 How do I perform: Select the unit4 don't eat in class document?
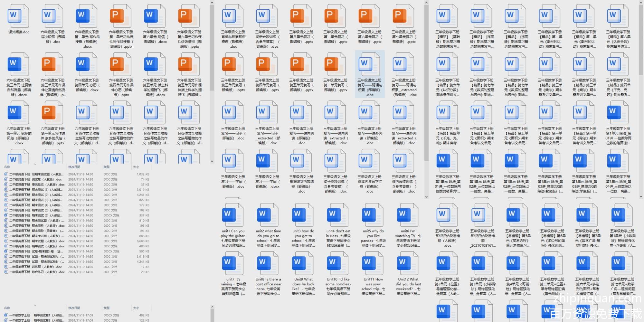pos(338,215)
